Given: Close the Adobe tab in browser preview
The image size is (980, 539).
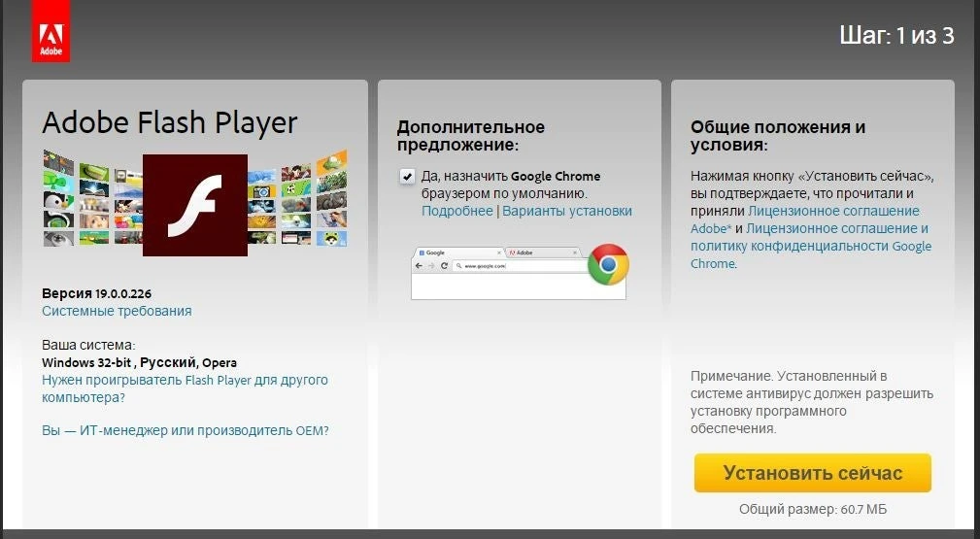Looking at the screenshot, I should pyautogui.click(x=574, y=253).
